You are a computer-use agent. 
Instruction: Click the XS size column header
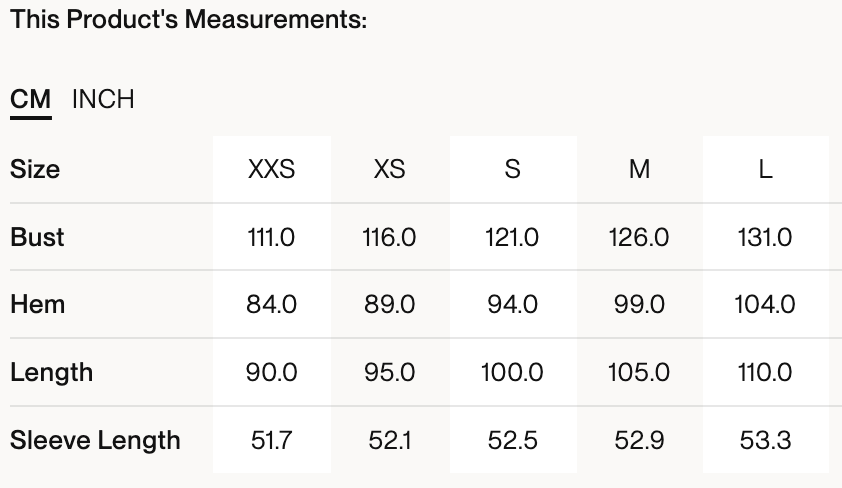click(389, 169)
